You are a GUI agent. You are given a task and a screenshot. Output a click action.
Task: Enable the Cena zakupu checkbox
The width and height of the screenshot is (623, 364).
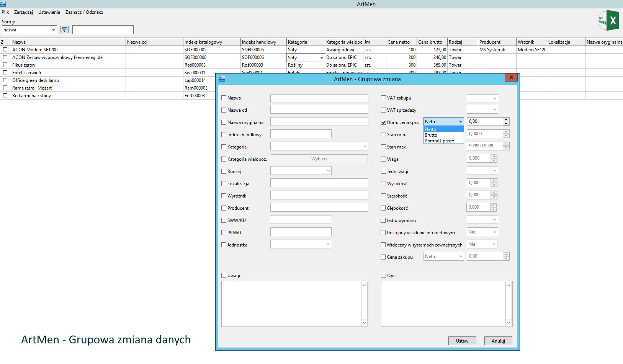click(383, 257)
